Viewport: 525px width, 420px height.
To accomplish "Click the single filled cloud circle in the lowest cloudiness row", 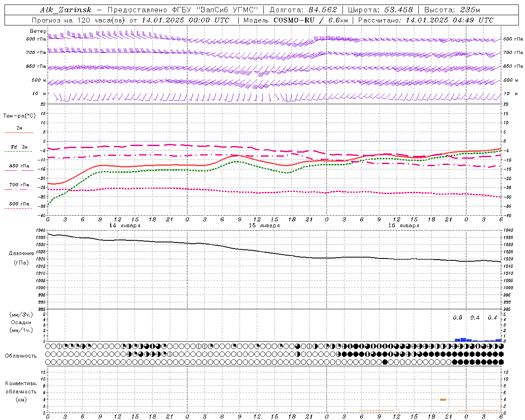I will point(385,362).
